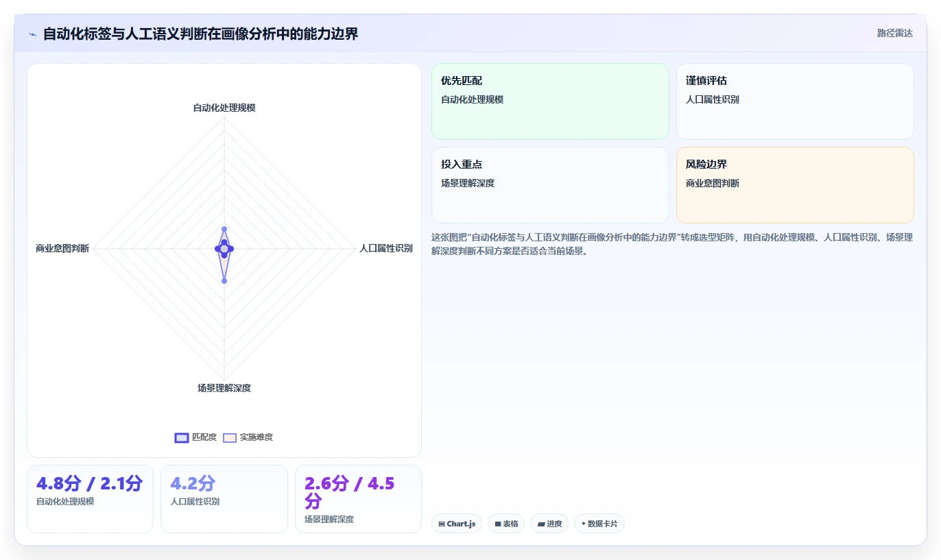This screenshot has height=560, width=941.
Task: Select the 4.2分 stat card
Action: 224,499
